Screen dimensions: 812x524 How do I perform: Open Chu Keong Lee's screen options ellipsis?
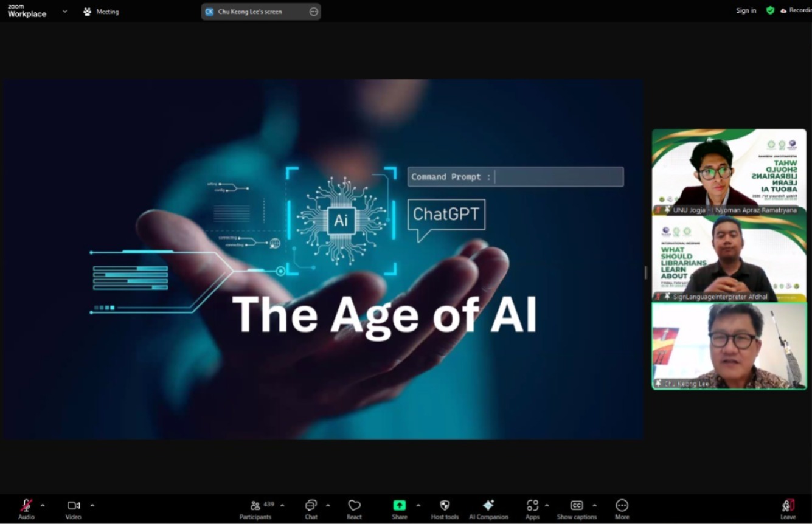pos(314,12)
